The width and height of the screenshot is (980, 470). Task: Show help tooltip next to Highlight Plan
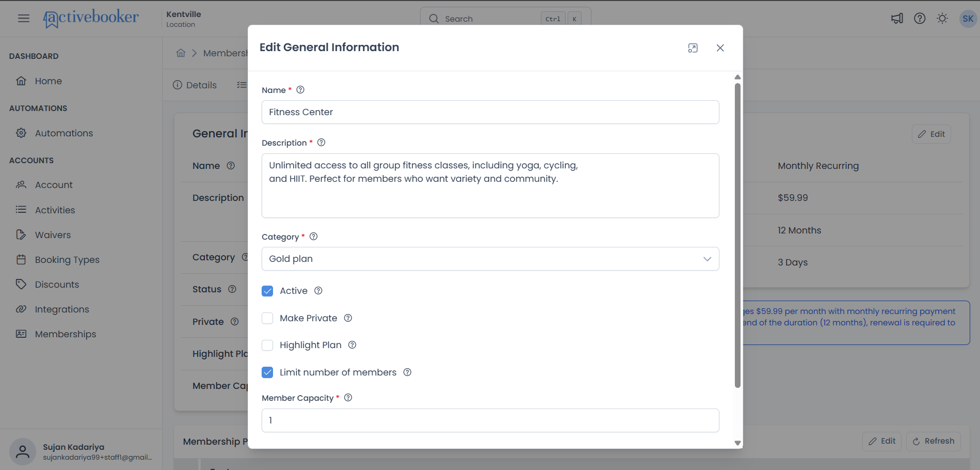click(x=352, y=345)
